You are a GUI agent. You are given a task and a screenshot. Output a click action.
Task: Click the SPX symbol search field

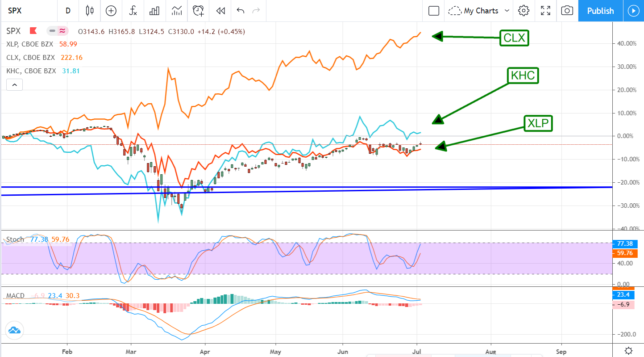pos(27,11)
